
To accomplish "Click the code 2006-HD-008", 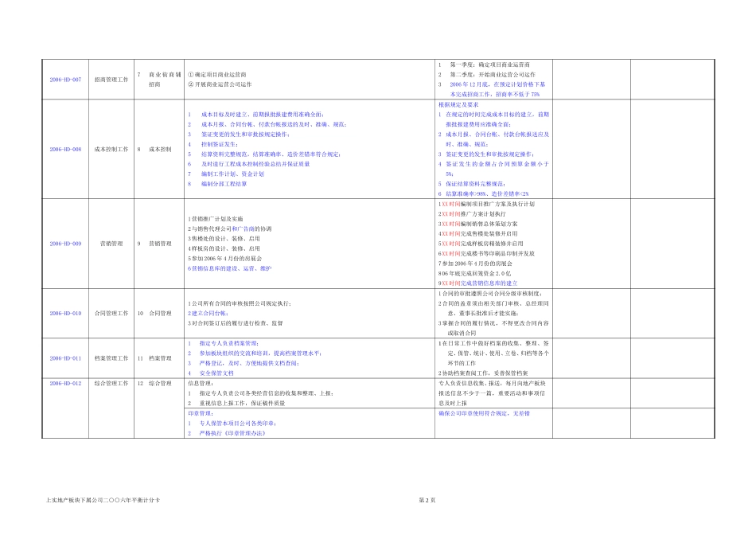I will 65,150.
